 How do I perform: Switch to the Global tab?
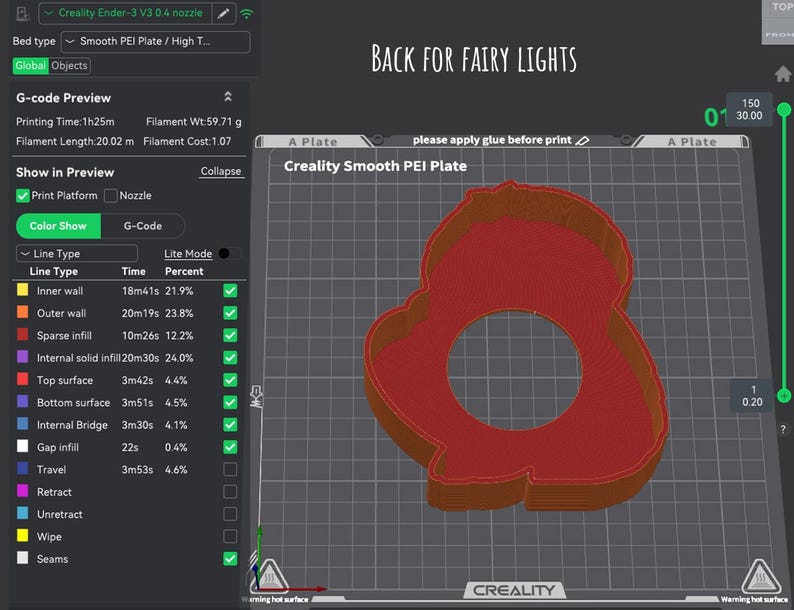30,65
